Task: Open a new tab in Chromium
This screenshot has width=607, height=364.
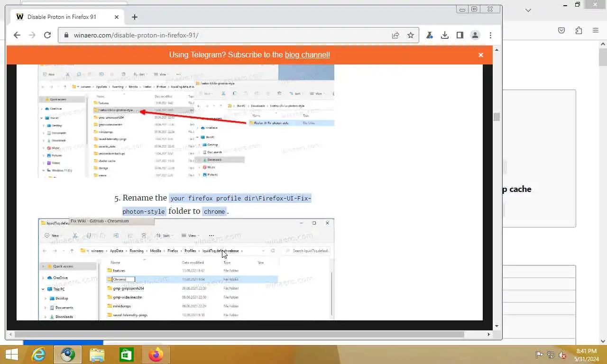Action: coord(135,17)
